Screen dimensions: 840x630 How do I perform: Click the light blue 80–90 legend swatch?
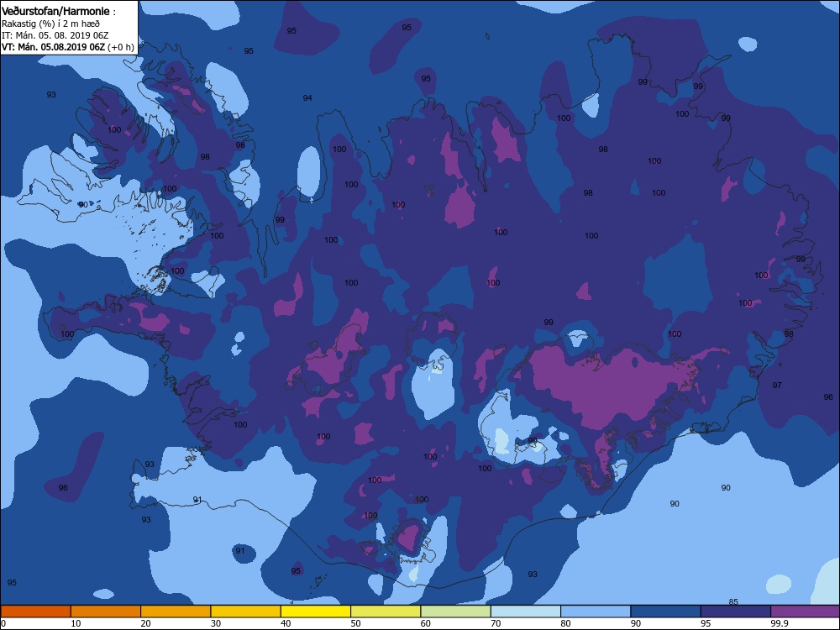click(x=596, y=612)
